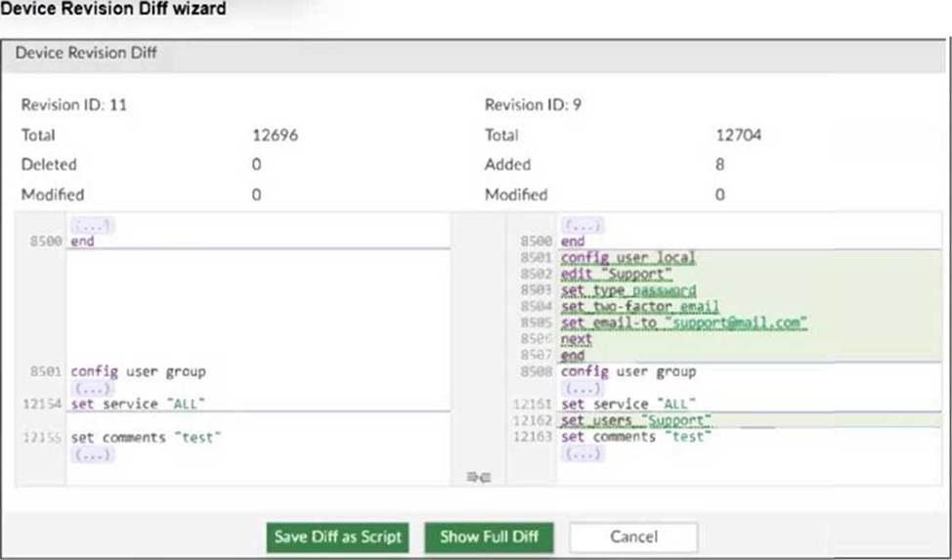Select the added line 'config user local'

pos(628,258)
